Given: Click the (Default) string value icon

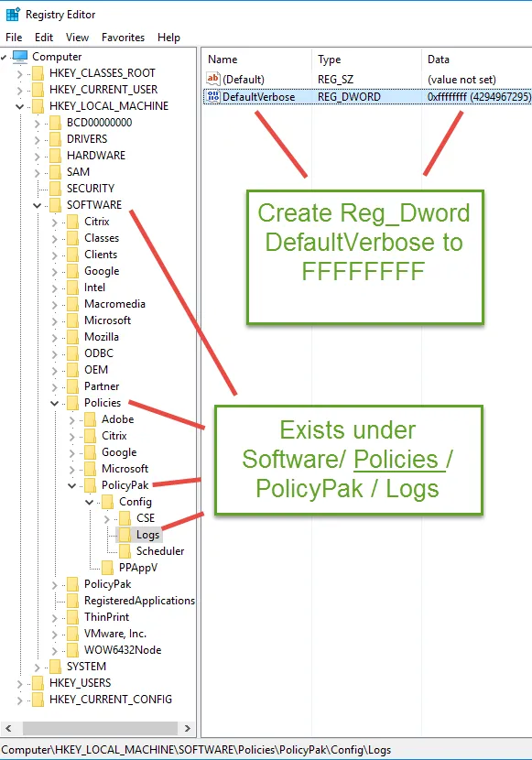Looking at the screenshot, I should tap(213, 79).
